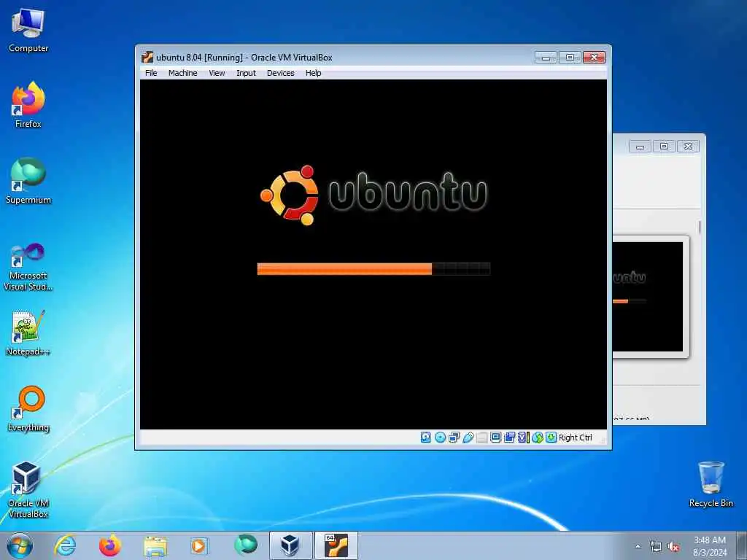Viewport: 747px width, 560px height.
Task: Show hidden system tray icons
Action: tap(638, 546)
